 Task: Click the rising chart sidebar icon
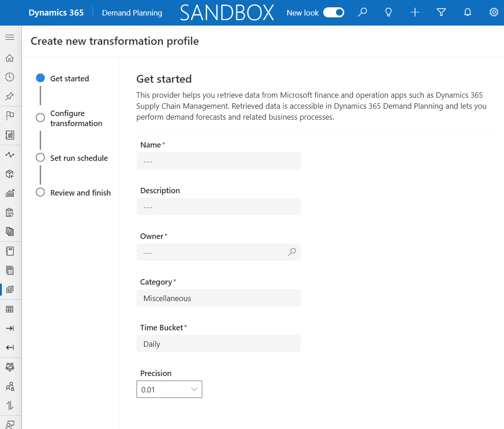[10, 193]
